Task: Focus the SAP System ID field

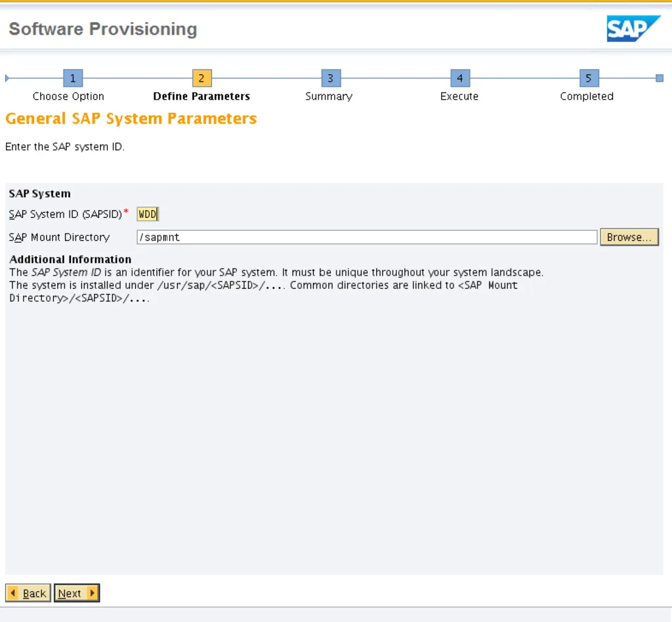Action: point(148,215)
